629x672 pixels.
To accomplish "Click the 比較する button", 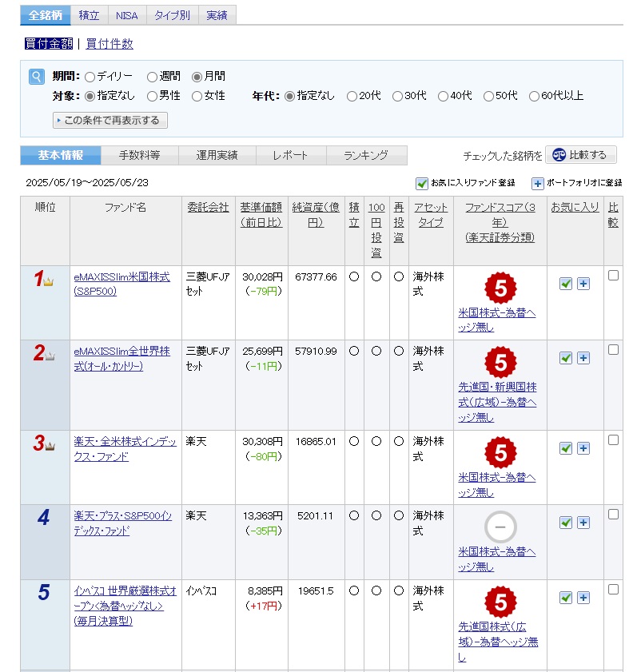I will [580, 155].
